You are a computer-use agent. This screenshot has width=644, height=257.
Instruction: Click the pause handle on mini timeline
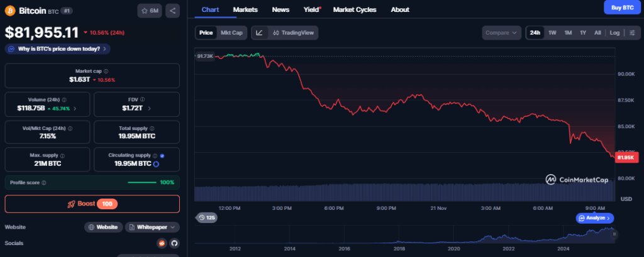(614, 234)
